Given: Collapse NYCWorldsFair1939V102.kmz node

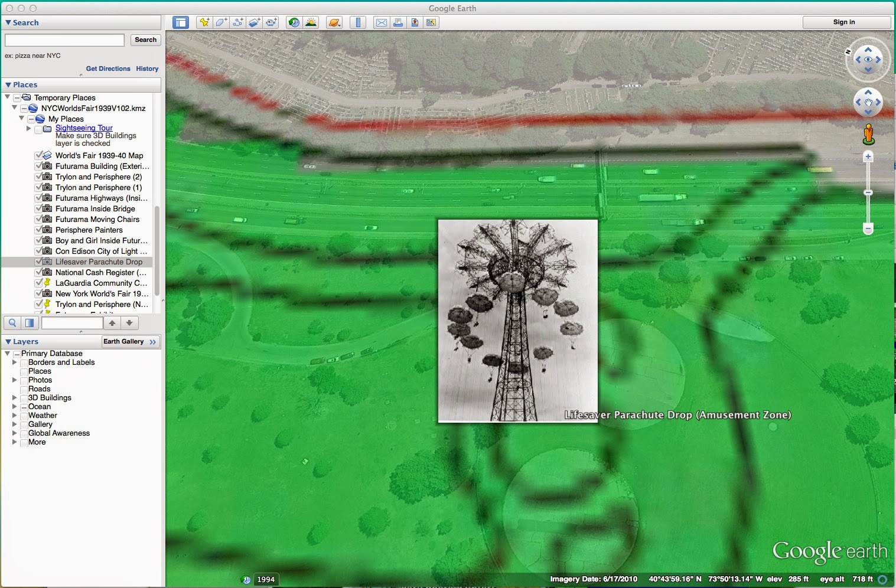Looking at the screenshot, I should tap(15, 108).
